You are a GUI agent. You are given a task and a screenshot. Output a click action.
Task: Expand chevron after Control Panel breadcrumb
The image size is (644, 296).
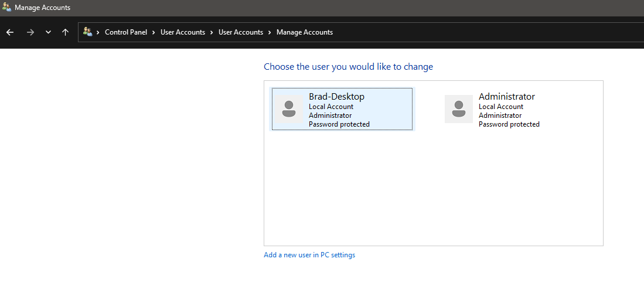tap(154, 32)
